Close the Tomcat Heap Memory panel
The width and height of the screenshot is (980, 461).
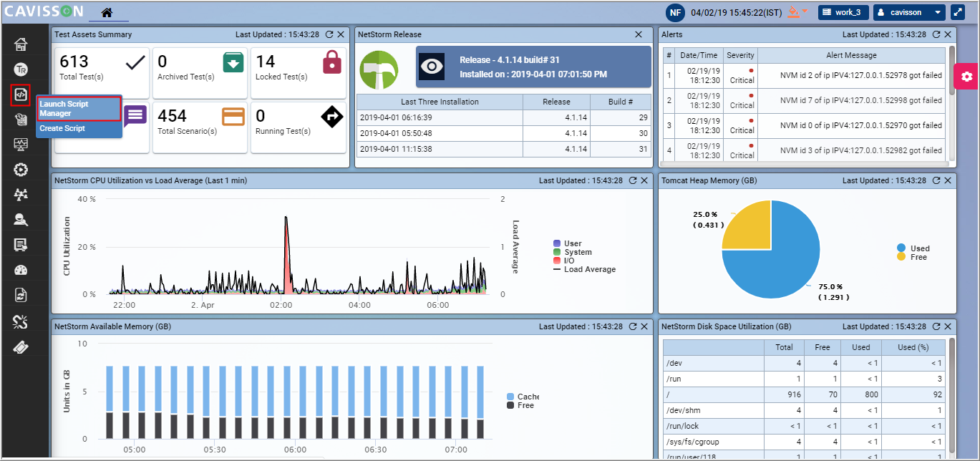pos(948,180)
